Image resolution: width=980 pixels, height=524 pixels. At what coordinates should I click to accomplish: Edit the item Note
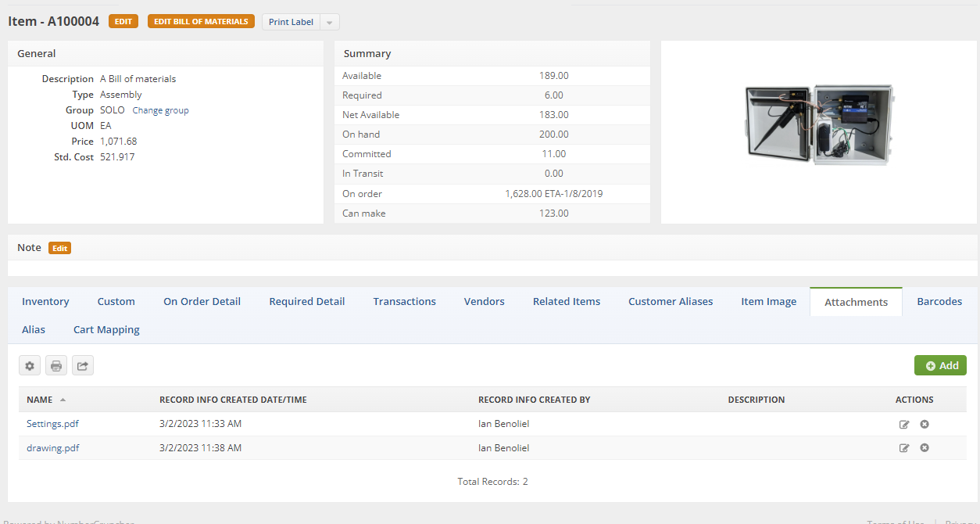click(60, 248)
